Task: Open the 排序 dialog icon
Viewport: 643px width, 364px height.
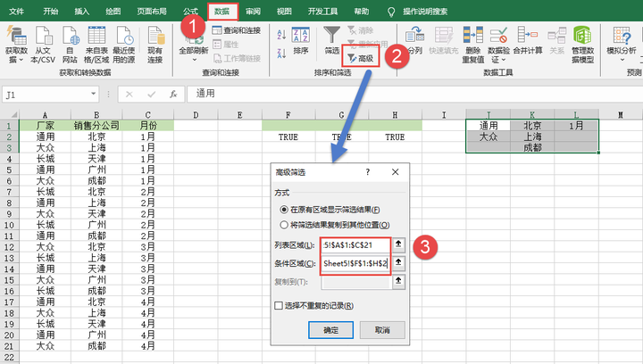Action: click(x=301, y=35)
